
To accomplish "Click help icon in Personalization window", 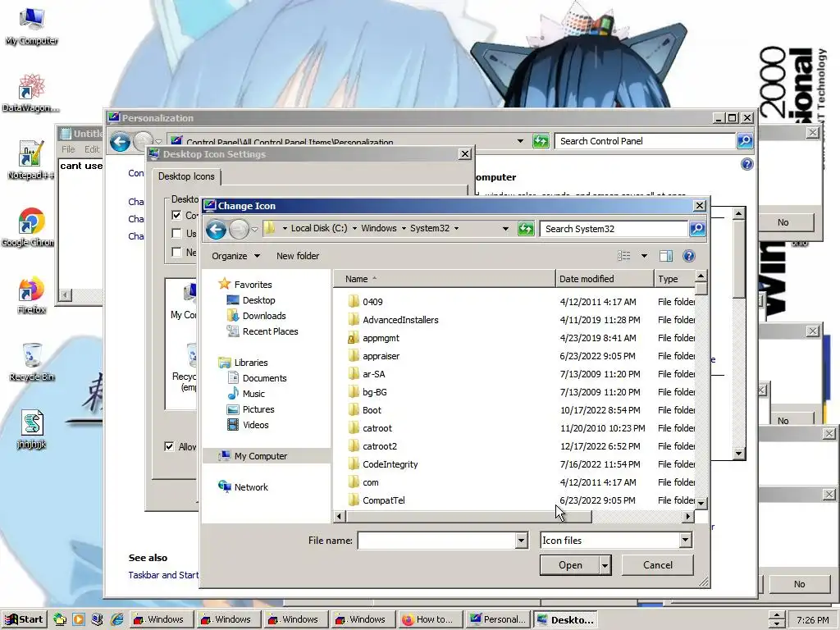I will 747,164.
